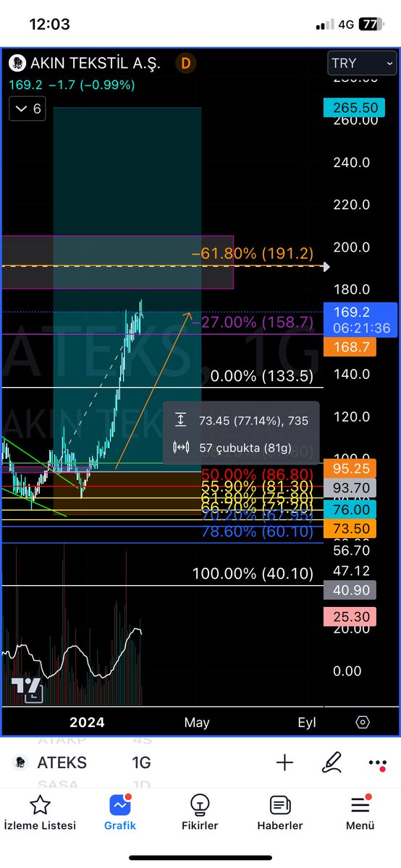
Task: Tap the plus icon to add indicator
Action: coord(284,762)
